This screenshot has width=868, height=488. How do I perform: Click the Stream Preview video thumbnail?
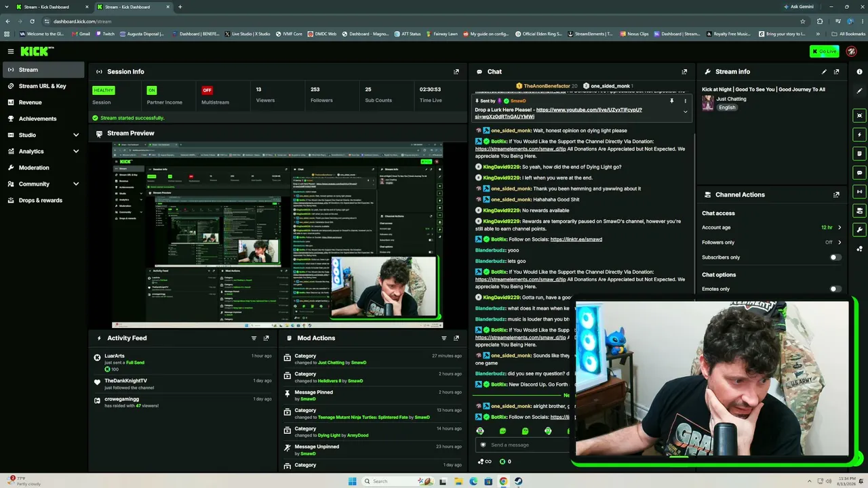(x=277, y=234)
